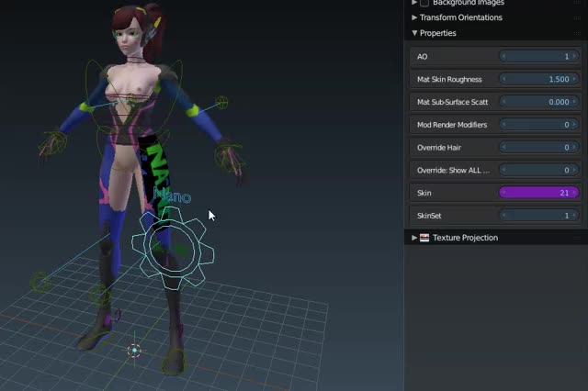Click the SkinSet value field showing 1
588x391 pixels.
click(x=539, y=216)
